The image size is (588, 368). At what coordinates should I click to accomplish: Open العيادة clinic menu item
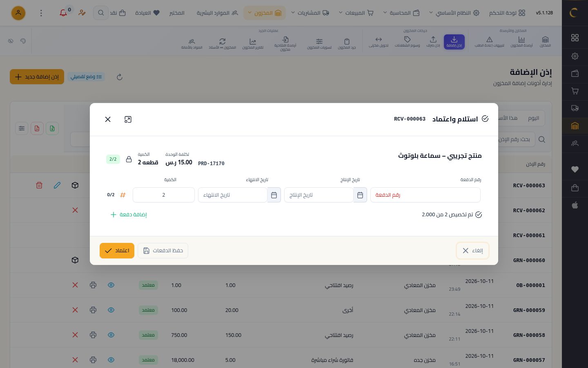tap(147, 13)
